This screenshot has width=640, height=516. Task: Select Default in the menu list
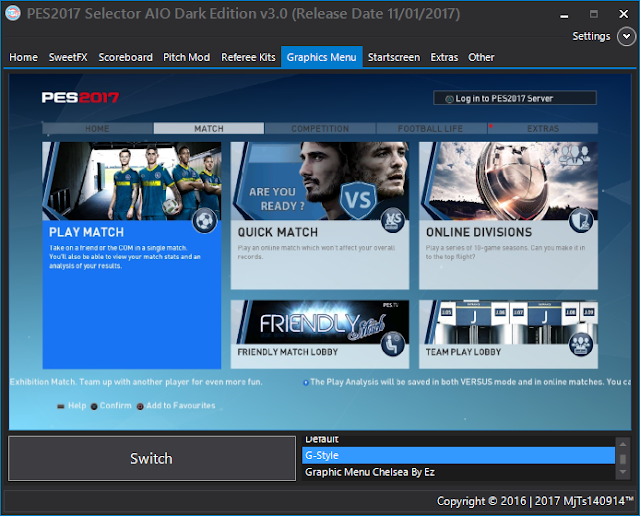coord(458,440)
